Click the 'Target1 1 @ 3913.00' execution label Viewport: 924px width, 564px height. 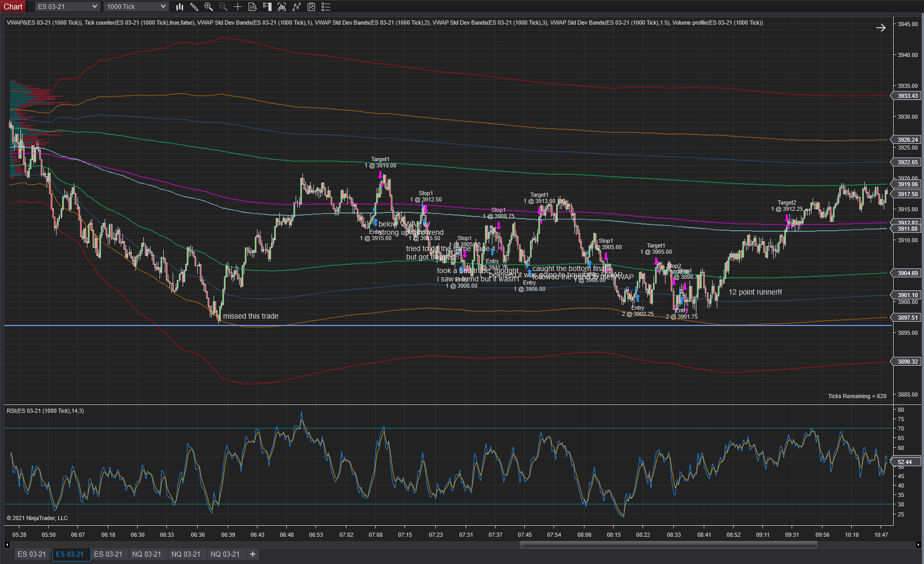(539, 198)
